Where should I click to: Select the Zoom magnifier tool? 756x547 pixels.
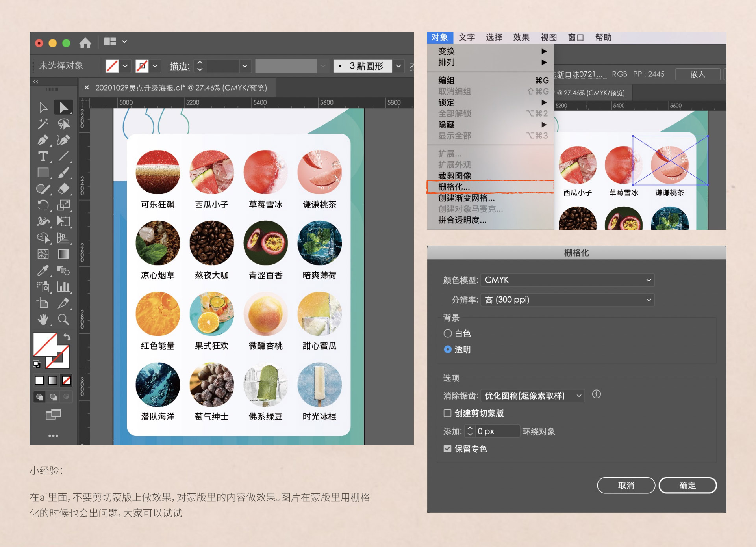tap(63, 319)
